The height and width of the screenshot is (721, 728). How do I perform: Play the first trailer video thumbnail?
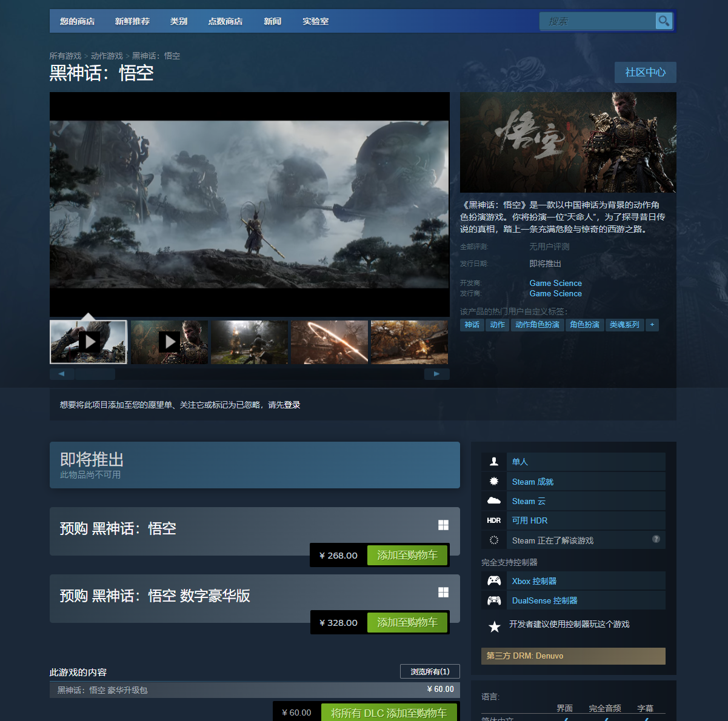point(88,342)
